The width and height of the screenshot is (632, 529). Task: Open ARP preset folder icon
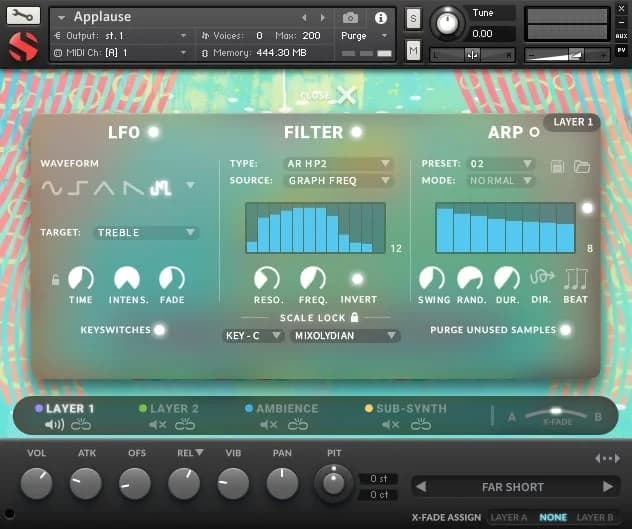tap(581, 165)
